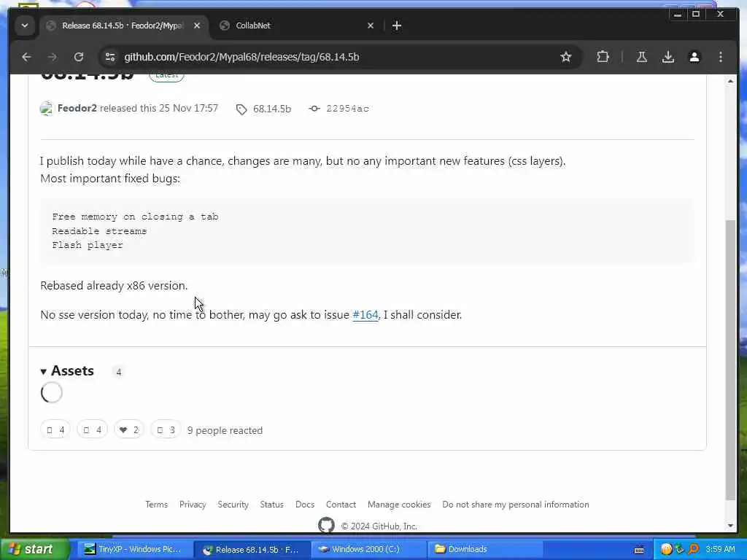This screenshot has height=560, width=747.
Task: Open the Docs footer link
Action: coord(305,505)
